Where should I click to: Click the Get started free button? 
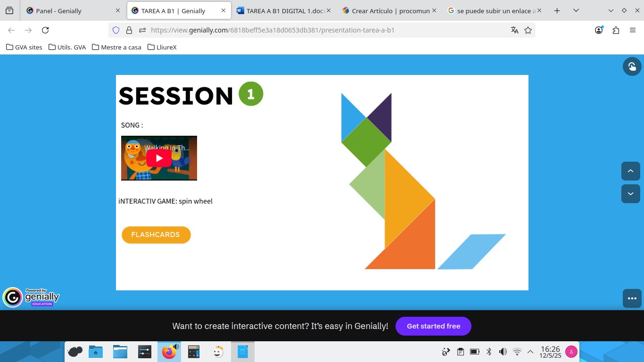[x=433, y=326]
